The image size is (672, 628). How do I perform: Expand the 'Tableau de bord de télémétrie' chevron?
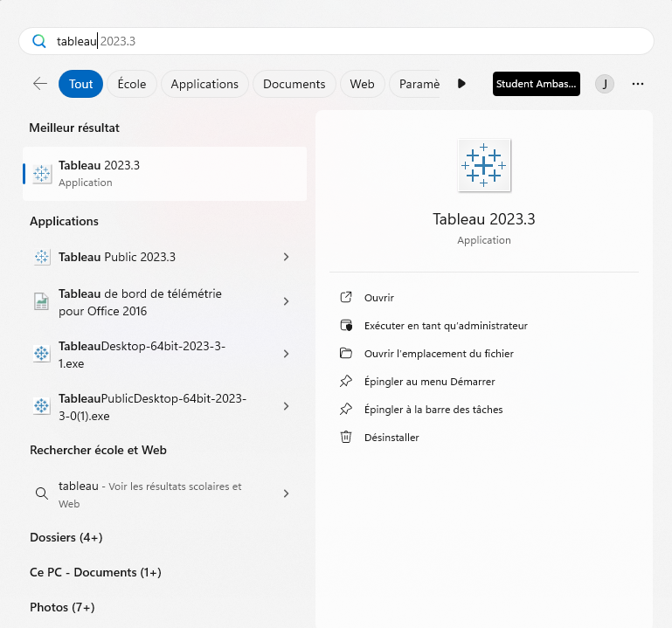tap(287, 301)
